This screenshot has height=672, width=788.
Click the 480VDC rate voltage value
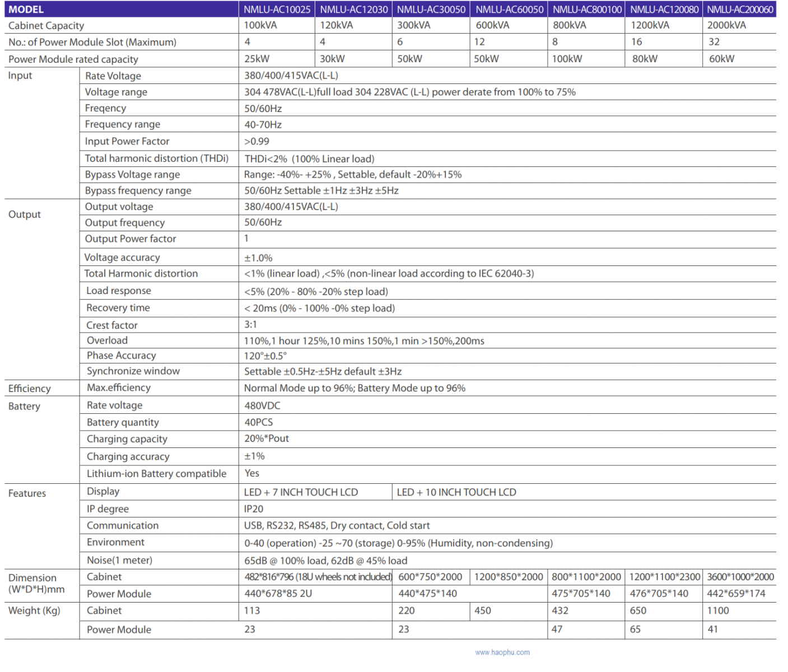coord(262,406)
